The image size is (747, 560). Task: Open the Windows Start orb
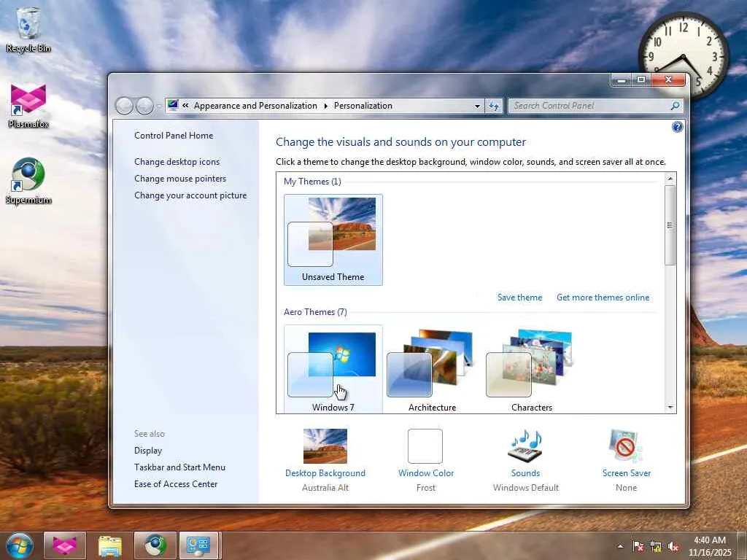(x=19, y=545)
